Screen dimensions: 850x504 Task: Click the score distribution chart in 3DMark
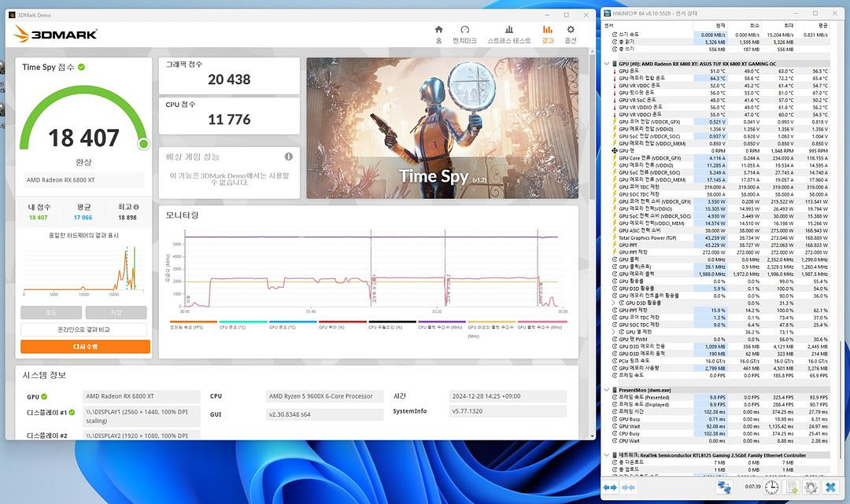point(83,268)
